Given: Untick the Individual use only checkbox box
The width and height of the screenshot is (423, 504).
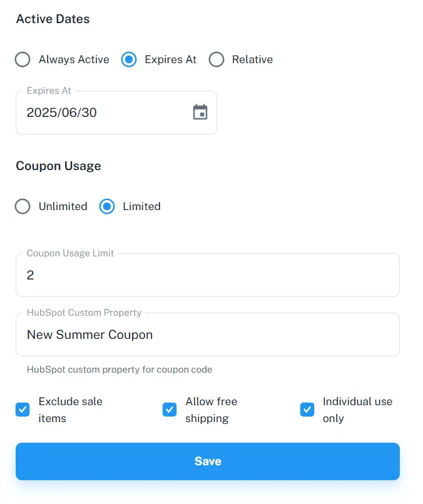Looking at the screenshot, I should coord(307,410).
